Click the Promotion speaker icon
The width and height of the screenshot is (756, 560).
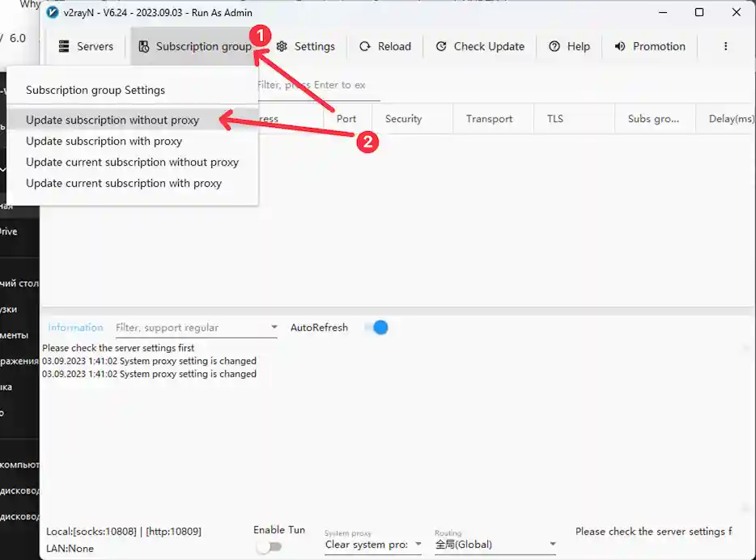point(620,47)
